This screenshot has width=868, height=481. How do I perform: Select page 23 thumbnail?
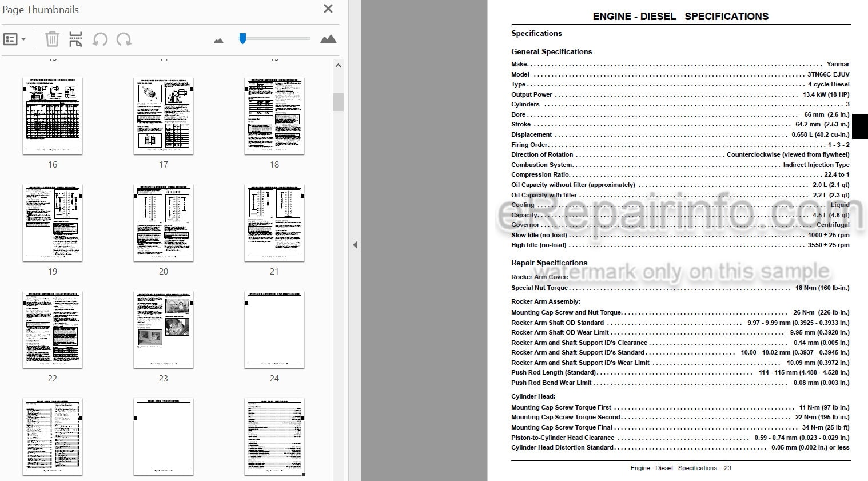tap(164, 330)
